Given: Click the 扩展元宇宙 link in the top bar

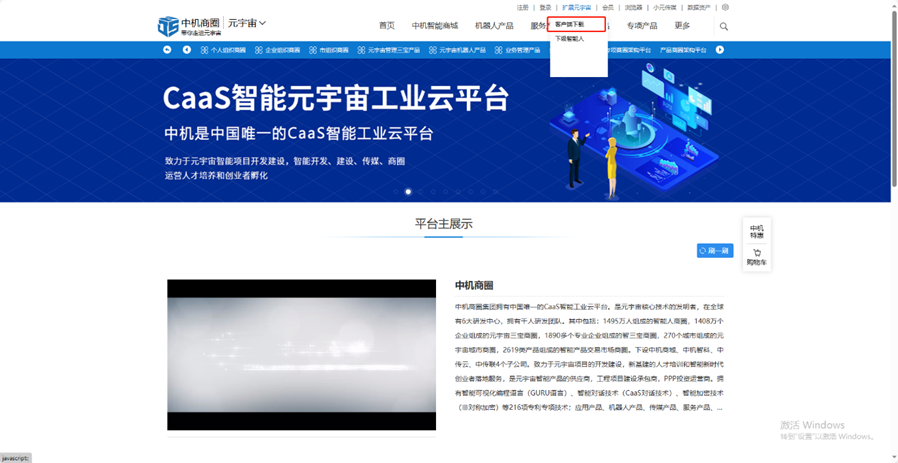Looking at the screenshot, I should point(577,7).
